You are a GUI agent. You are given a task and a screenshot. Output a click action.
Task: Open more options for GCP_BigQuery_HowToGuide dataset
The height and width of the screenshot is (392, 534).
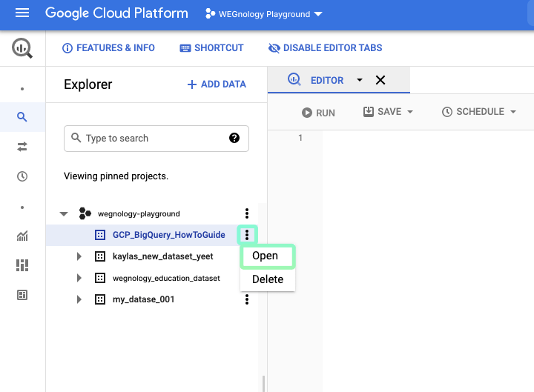pos(247,234)
